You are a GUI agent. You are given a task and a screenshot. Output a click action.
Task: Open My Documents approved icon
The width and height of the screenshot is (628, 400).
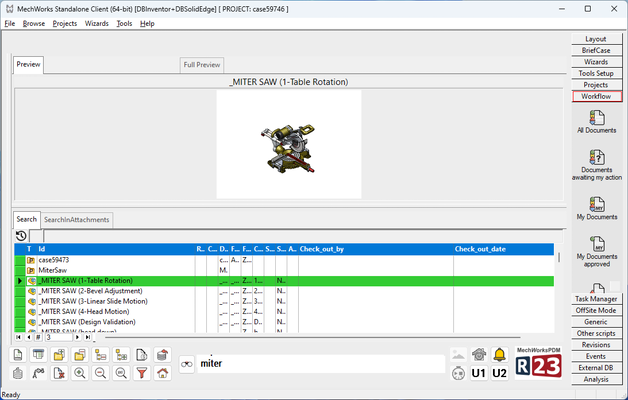coord(596,251)
